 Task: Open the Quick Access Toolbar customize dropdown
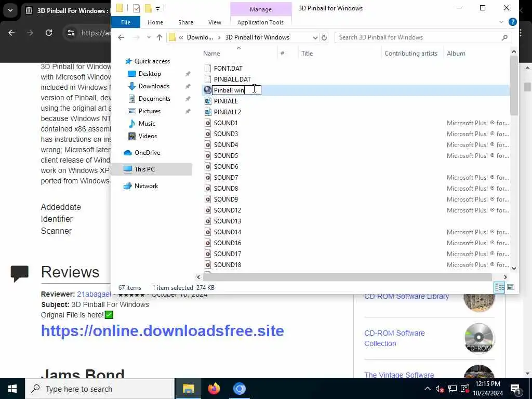click(x=158, y=8)
